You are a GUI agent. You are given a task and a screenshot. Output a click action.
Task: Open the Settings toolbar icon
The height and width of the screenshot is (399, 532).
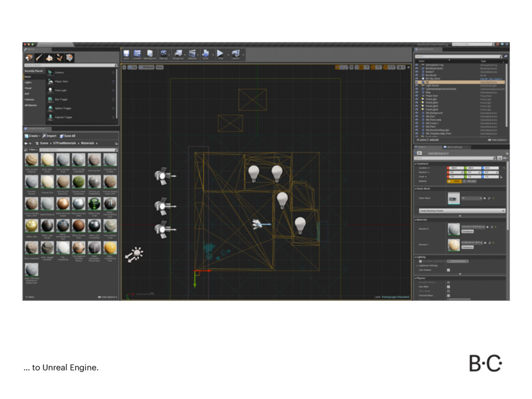[x=164, y=54]
